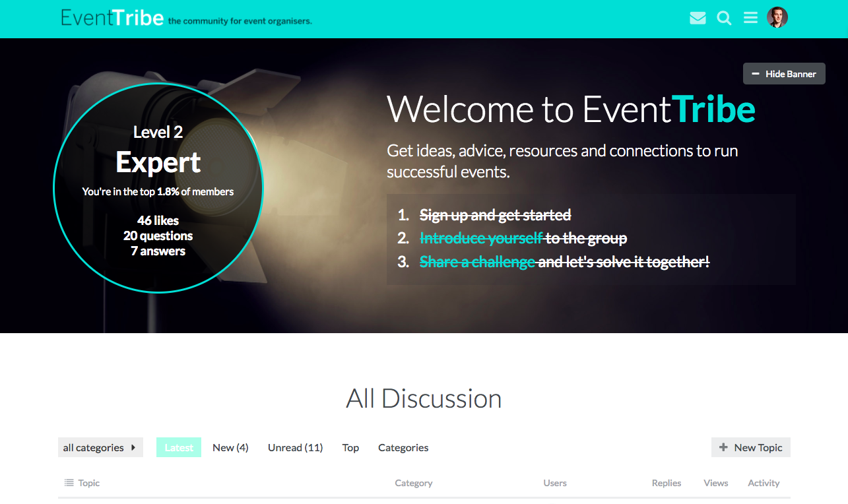Hide the welcome banner
The height and width of the screenshot is (504, 848).
(x=784, y=74)
